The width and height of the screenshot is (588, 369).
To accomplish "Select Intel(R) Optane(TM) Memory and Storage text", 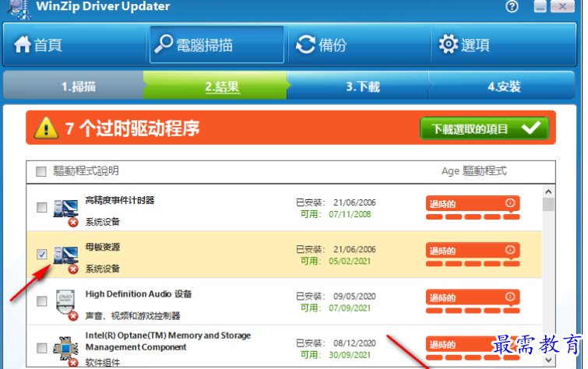I will pos(168,336).
